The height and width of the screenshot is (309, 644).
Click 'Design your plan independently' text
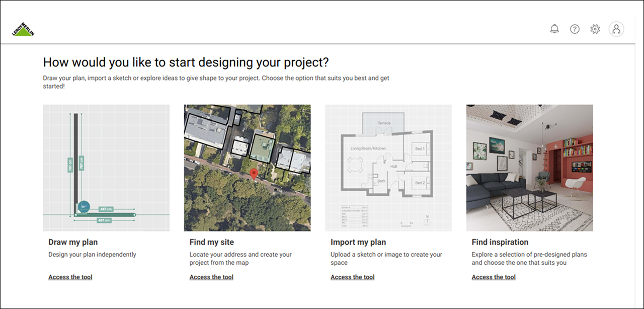pyautogui.click(x=92, y=255)
